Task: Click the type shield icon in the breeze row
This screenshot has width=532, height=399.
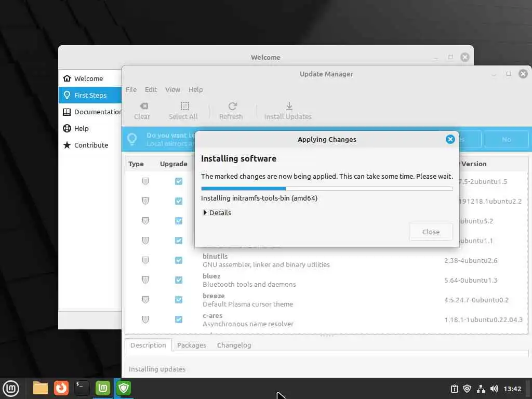Action: pyautogui.click(x=145, y=300)
